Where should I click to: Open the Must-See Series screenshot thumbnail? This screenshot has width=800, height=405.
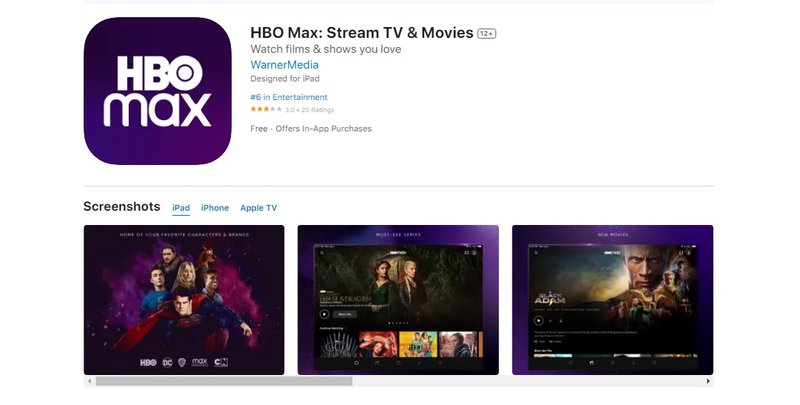click(x=398, y=300)
